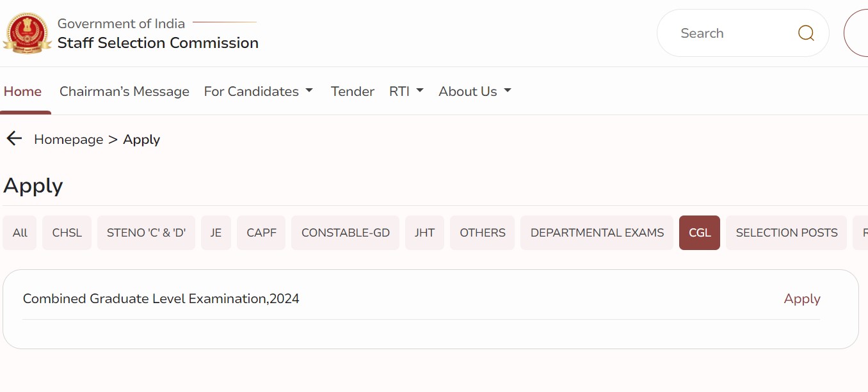Image resolution: width=868 pixels, height=392 pixels.
Task: Open Chairman's Message page
Action: tap(124, 91)
